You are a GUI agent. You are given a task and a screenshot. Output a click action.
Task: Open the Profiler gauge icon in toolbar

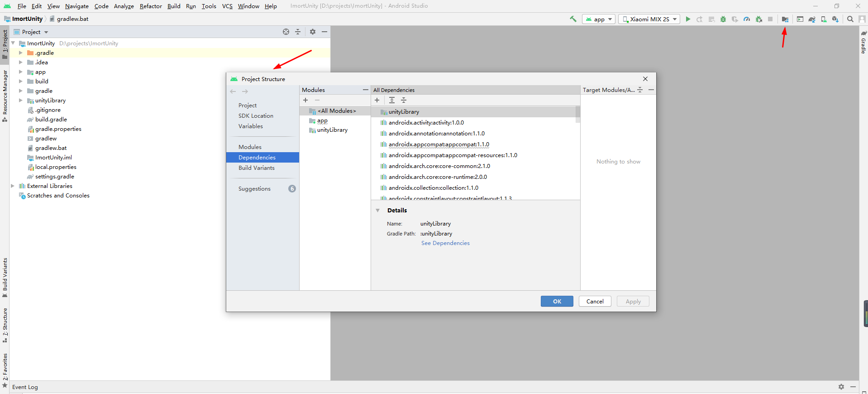point(747,19)
